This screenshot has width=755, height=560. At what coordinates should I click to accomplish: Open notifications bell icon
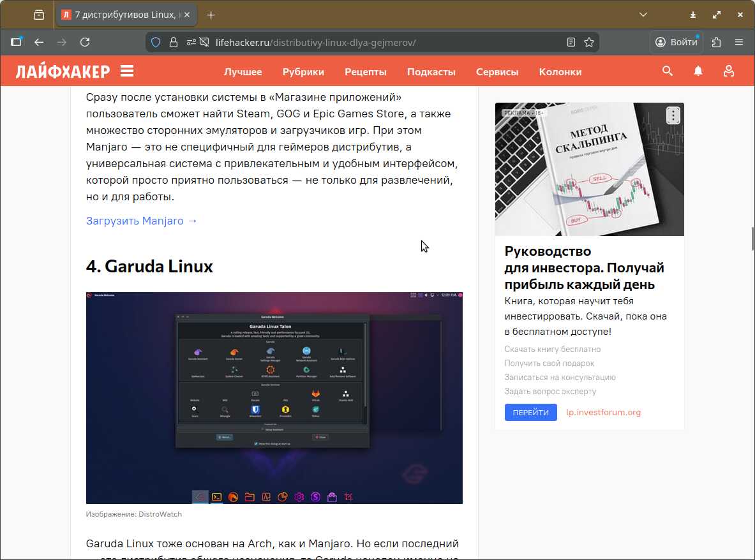(698, 71)
